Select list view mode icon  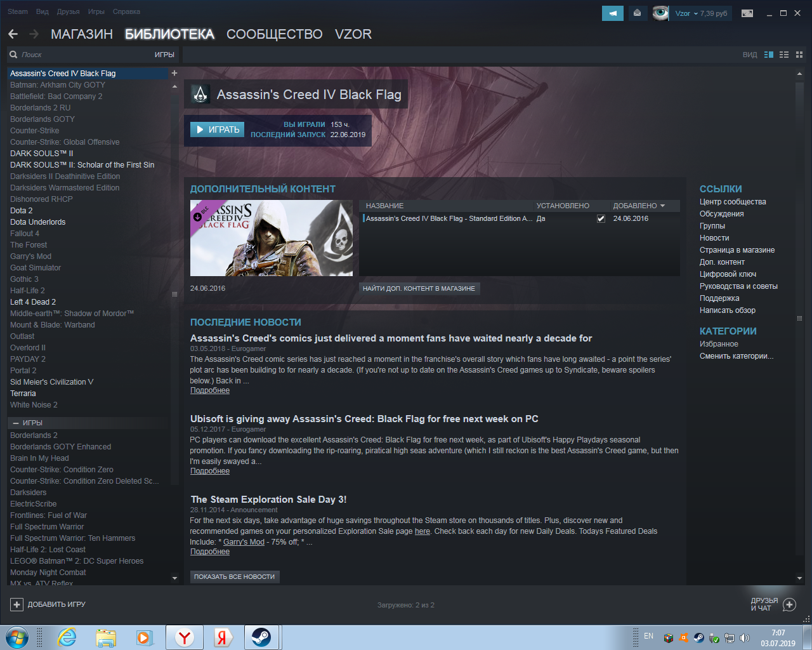tap(784, 55)
